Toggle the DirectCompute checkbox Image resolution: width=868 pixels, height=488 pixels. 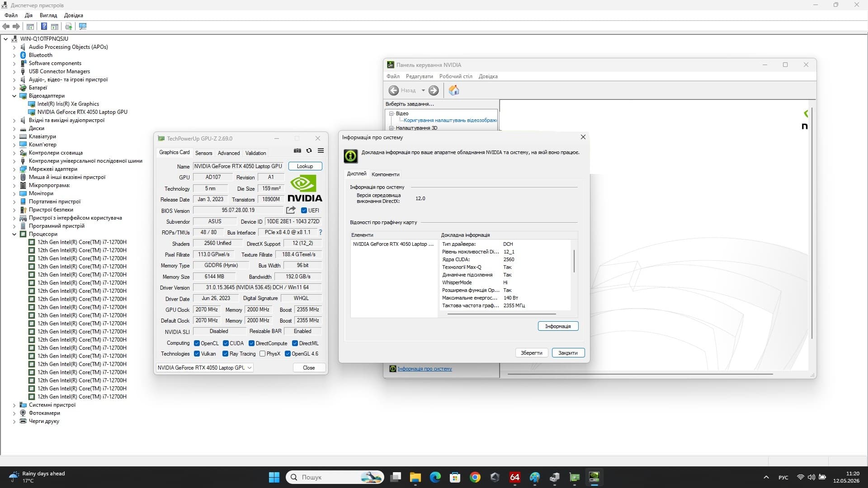[x=251, y=343]
